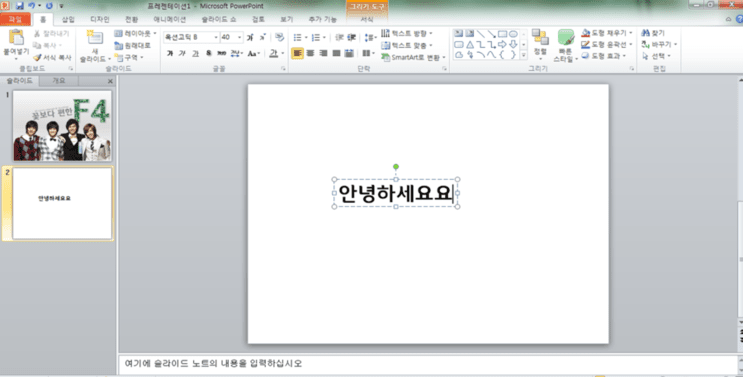743x377 pixels.
Task: Open Shape Fill (도형 채우기) color menu
Action: click(x=607, y=33)
